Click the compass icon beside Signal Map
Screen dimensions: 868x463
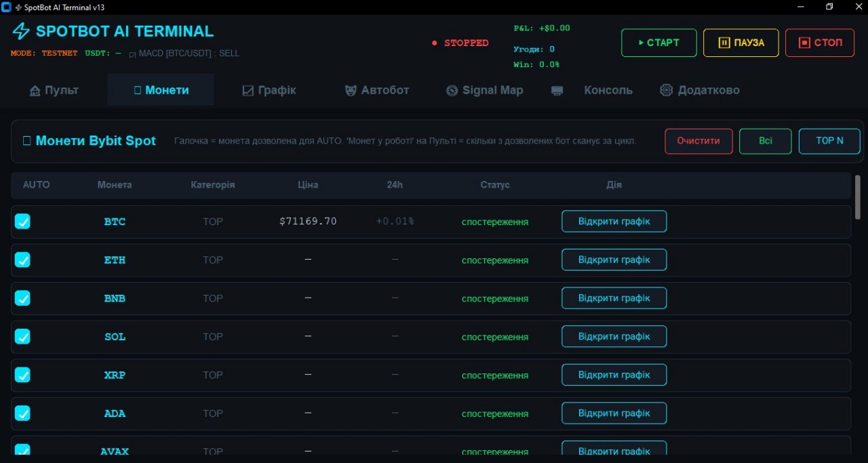coord(452,90)
